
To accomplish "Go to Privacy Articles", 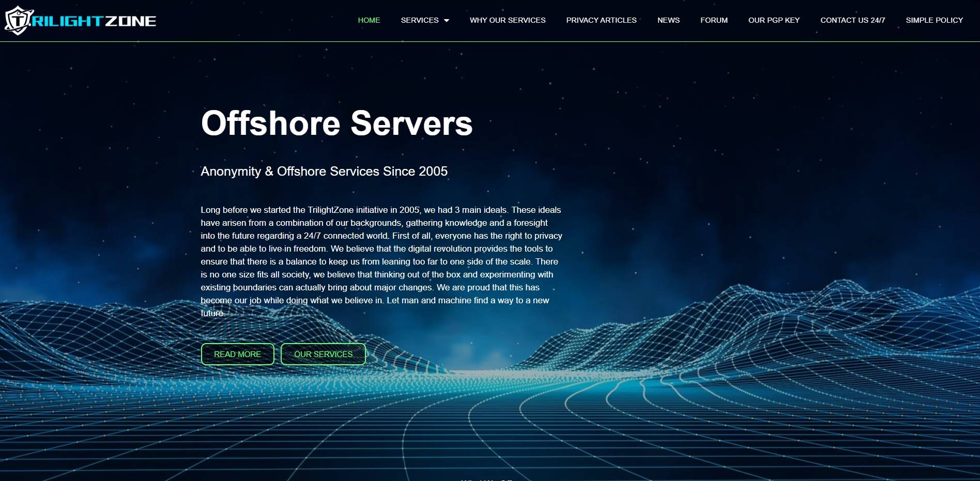I will click(x=601, y=20).
